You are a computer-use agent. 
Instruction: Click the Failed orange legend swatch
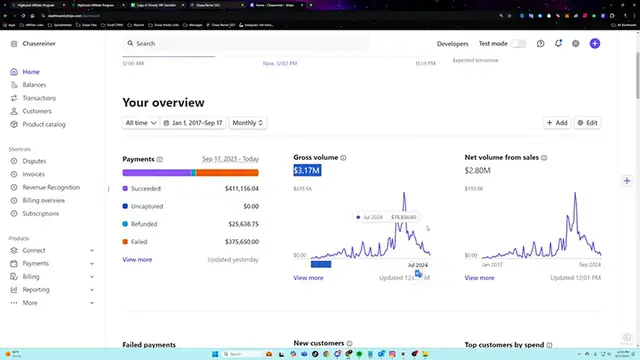(125, 242)
